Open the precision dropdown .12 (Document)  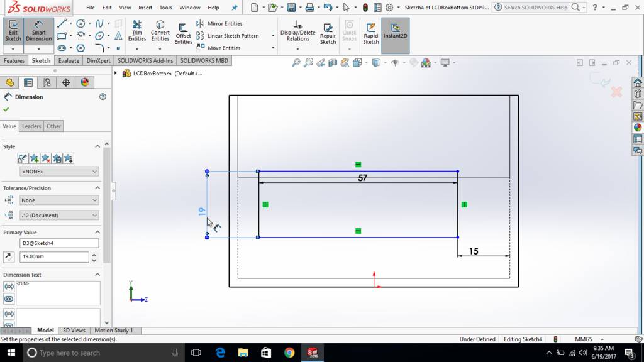tap(59, 215)
